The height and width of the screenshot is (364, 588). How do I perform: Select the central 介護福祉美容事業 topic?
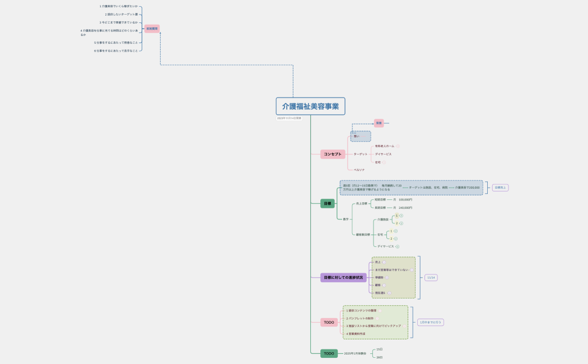(310, 106)
